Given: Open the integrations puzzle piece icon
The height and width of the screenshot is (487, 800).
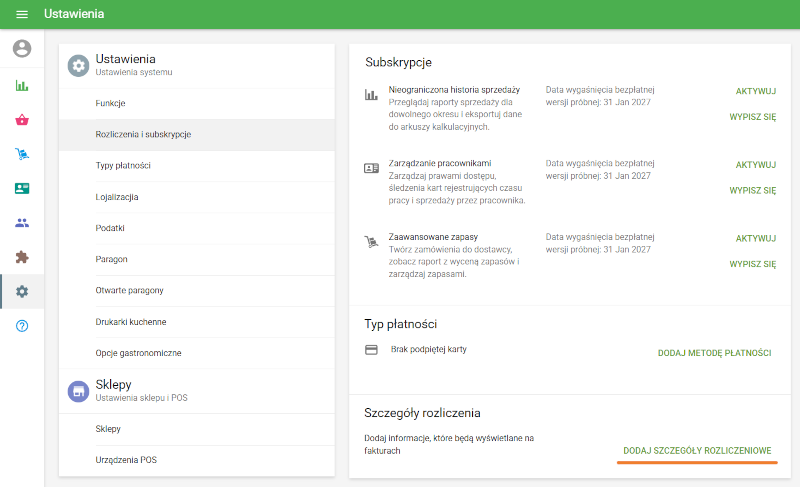Looking at the screenshot, I should tap(22, 257).
